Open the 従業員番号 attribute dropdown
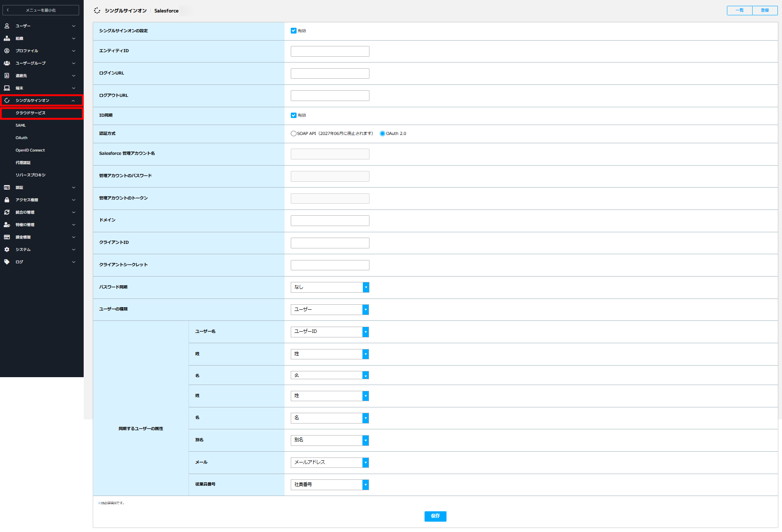 [x=330, y=485]
